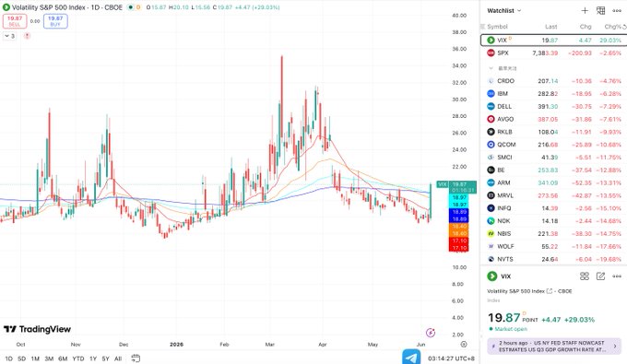Select the ARM row in watchlist
The height and width of the screenshot is (364, 627).
[553, 182]
